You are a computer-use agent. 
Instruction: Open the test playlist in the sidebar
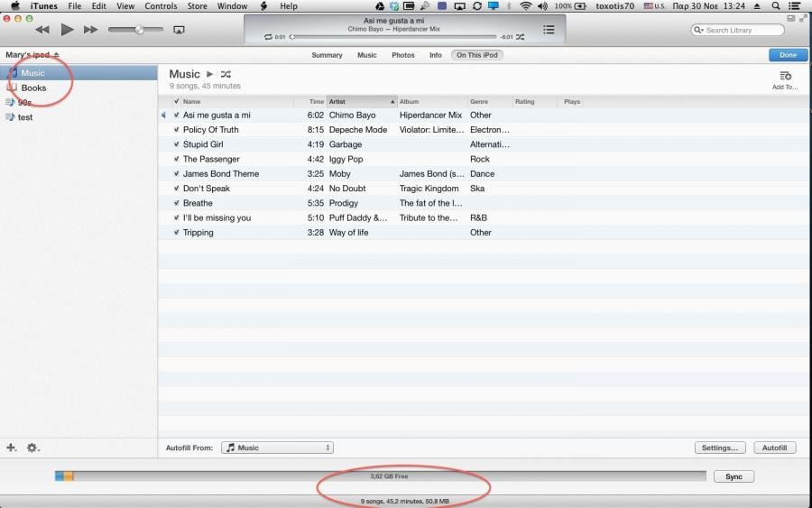pyautogui.click(x=78, y=117)
